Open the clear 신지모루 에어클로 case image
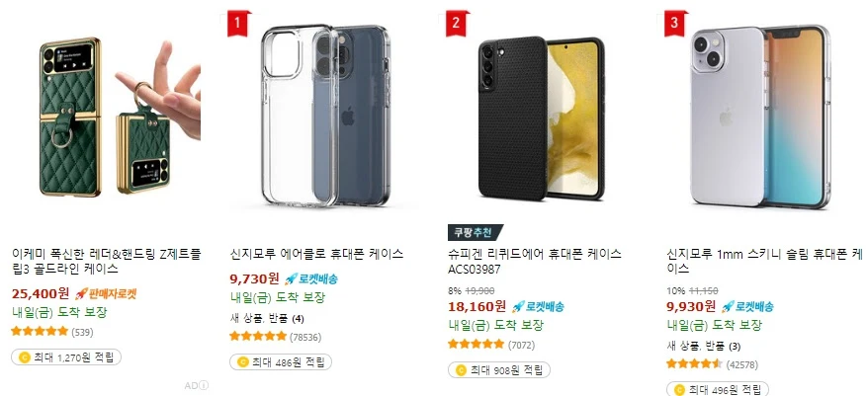868x396 pixels. [x=324, y=118]
